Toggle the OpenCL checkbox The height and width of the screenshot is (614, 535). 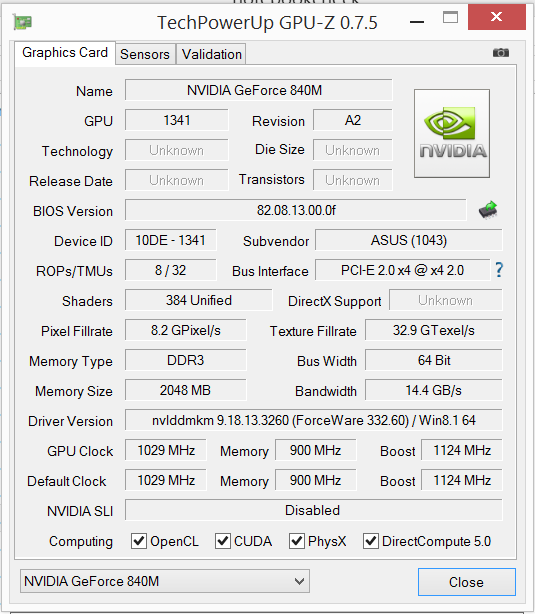(x=139, y=541)
